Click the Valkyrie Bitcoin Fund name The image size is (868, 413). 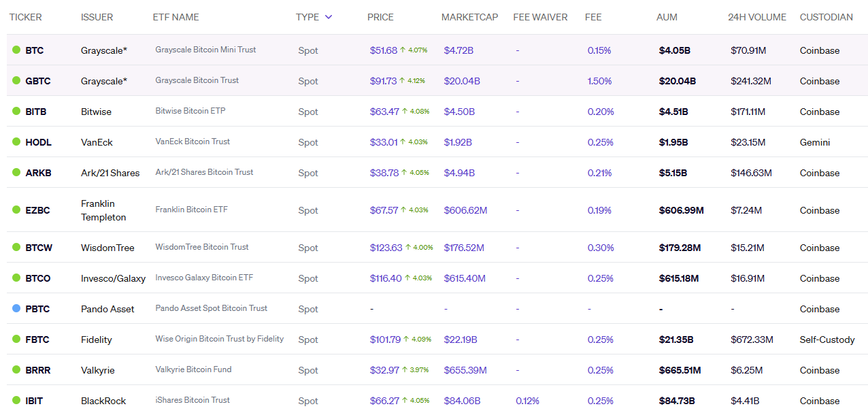pos(193,369)
